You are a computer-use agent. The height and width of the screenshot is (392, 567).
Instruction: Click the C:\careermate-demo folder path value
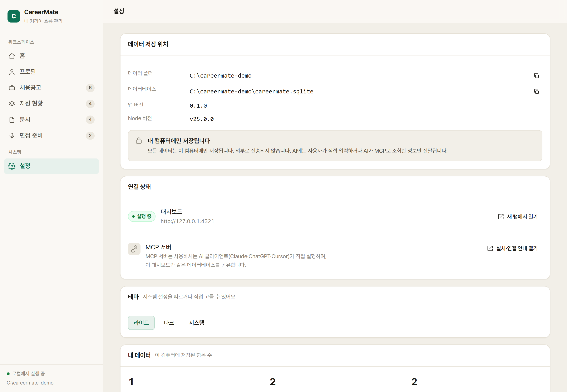220,76
